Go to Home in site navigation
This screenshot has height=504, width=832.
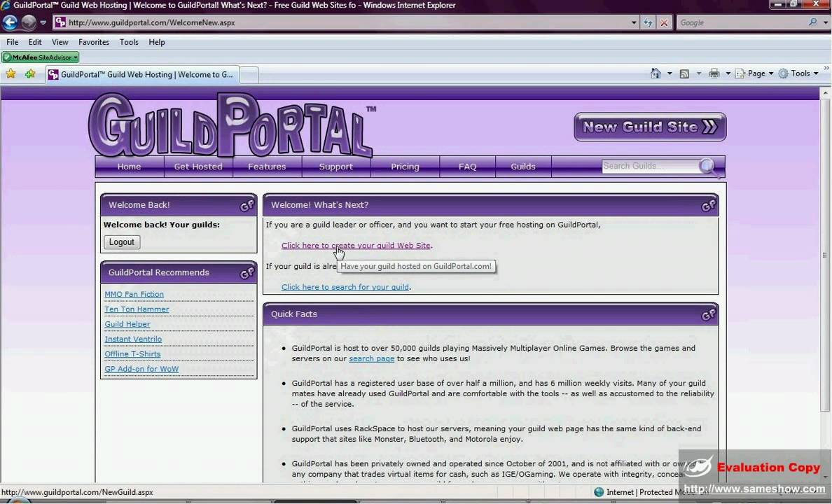129,167
